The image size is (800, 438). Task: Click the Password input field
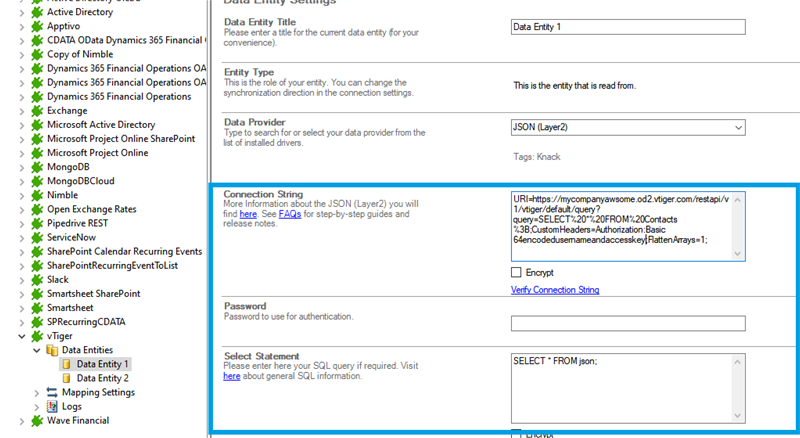pos(627,323)
